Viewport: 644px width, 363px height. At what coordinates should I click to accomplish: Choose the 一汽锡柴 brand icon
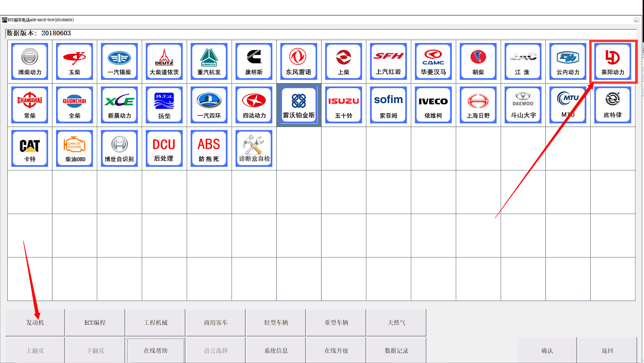119,61
